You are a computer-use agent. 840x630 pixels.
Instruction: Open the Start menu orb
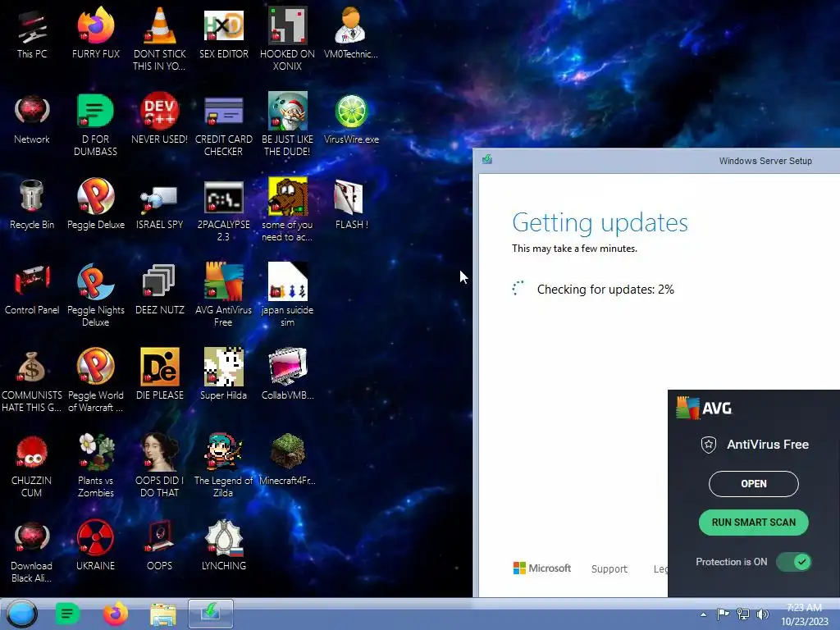point(22,614)
